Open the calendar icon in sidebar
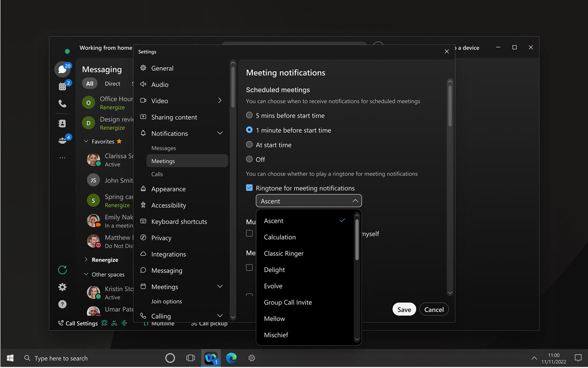 tap(62, 86)
